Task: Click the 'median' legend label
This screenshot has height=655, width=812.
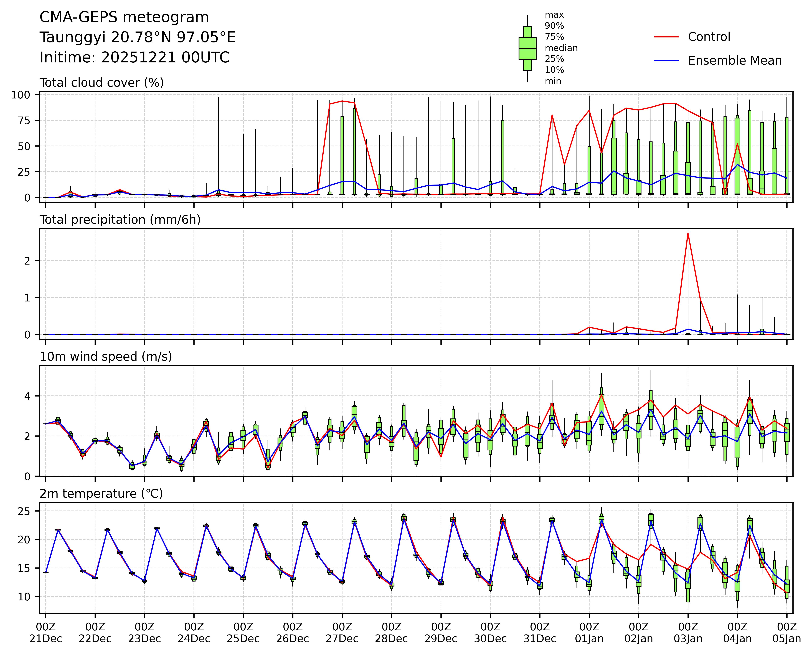Action: click(561, 48)
